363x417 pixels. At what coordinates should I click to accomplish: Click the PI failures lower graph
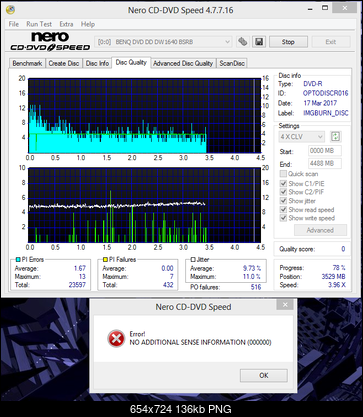[144, 205]
